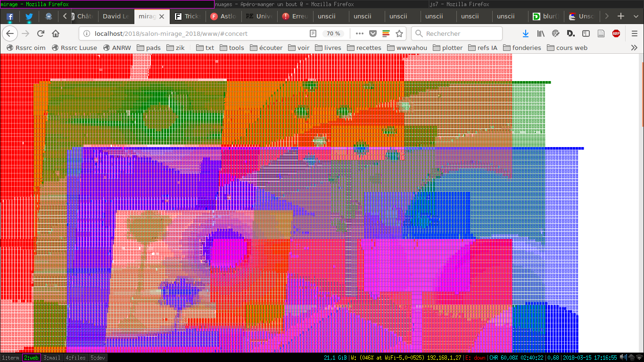644x362 pixels.
Task: Open the Library bookshelf icon
Action: click(541, 33)
